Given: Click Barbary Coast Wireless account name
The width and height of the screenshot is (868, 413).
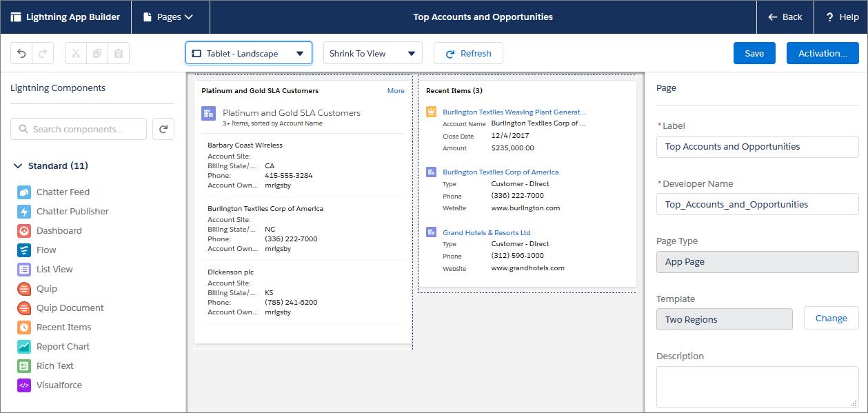Looking at the screenshot, I should (245, 145).
